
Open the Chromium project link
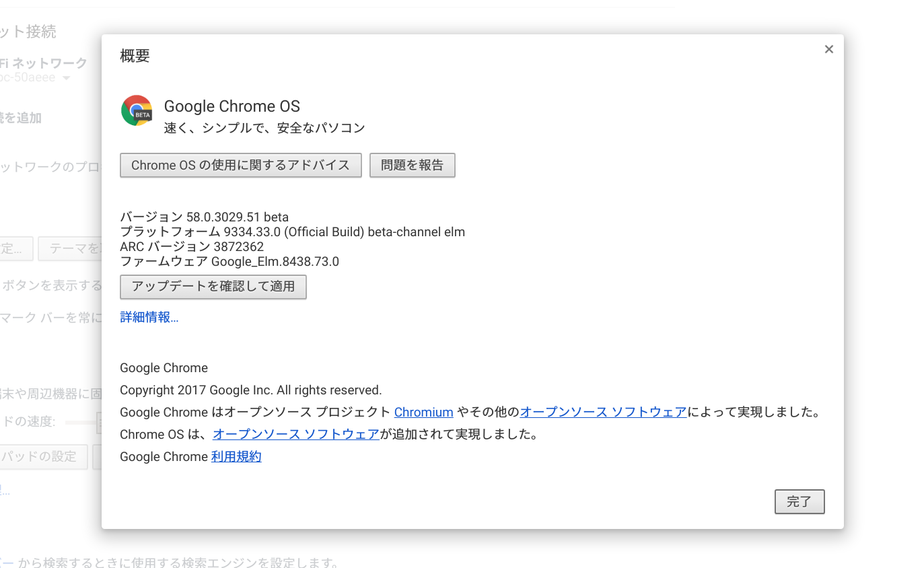coord(423,412)
